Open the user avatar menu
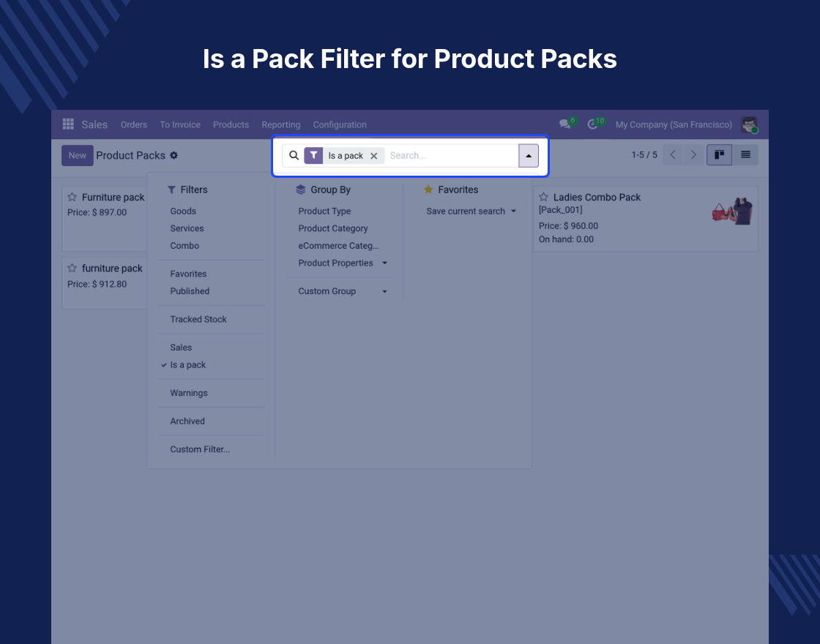This screenshot has width=820, height=644. pos(750,124)
